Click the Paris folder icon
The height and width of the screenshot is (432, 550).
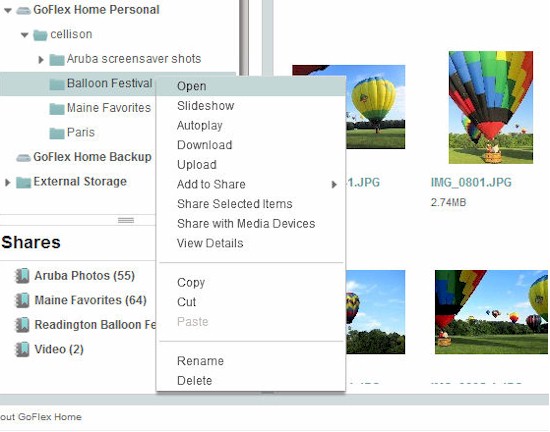tap(57, 133)
